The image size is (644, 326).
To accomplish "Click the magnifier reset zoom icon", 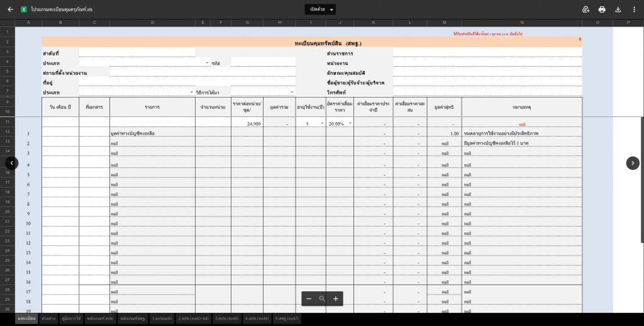I will pos(322,299).
